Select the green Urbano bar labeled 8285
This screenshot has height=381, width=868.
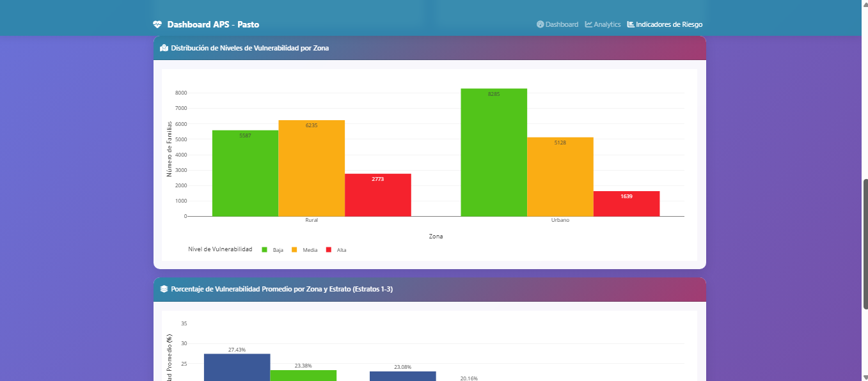(x=494, y=152)
